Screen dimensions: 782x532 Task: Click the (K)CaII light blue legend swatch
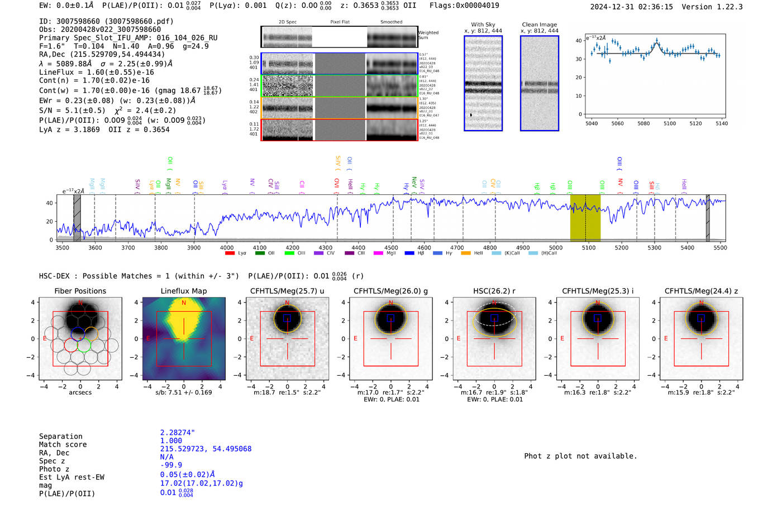coord(496,253)
